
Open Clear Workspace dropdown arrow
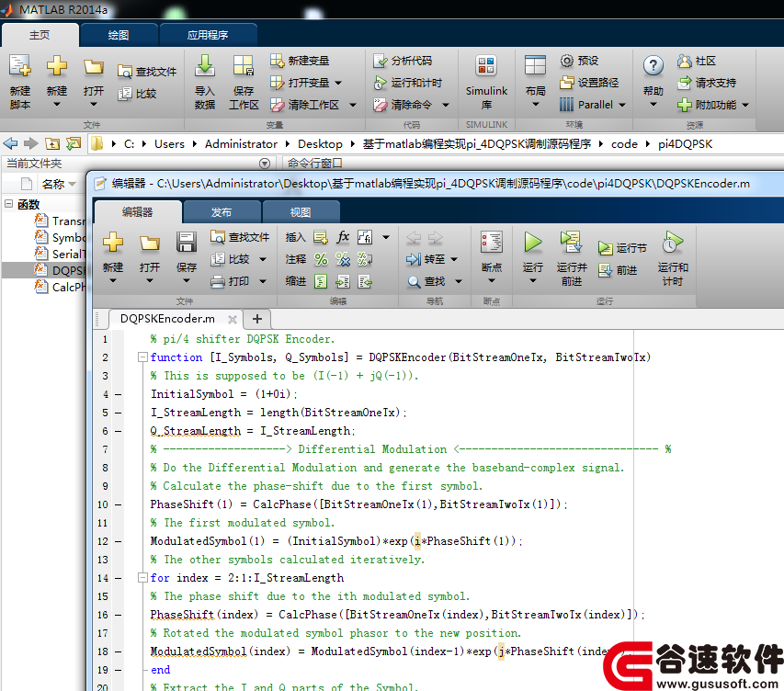click(353, 105)
